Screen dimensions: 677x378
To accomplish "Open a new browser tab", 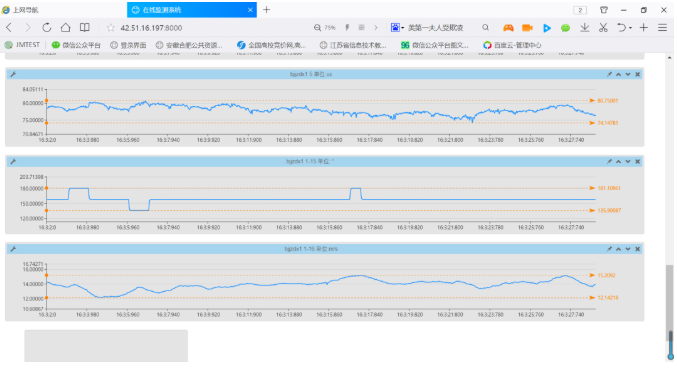I will point(266,10).
